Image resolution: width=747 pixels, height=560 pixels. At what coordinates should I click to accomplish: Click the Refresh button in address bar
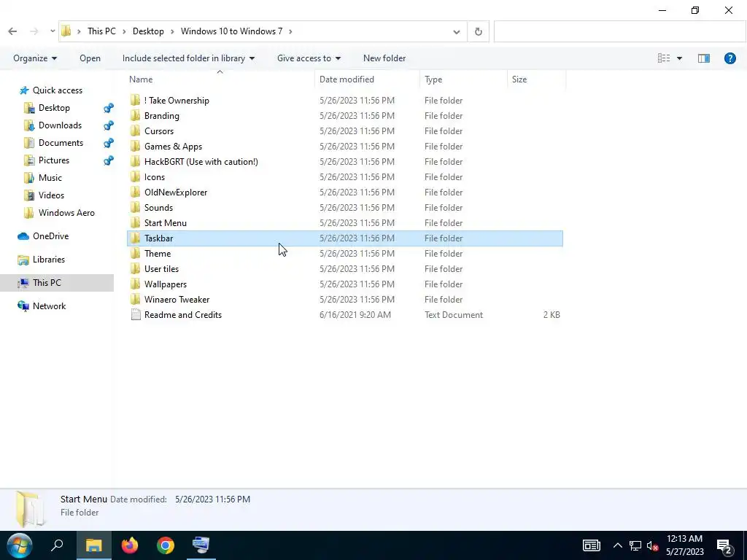point(479,31)
